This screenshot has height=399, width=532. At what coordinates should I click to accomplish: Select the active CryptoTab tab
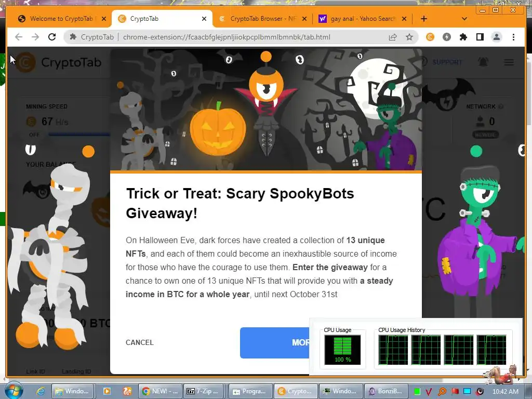click(x=162, y=19)
